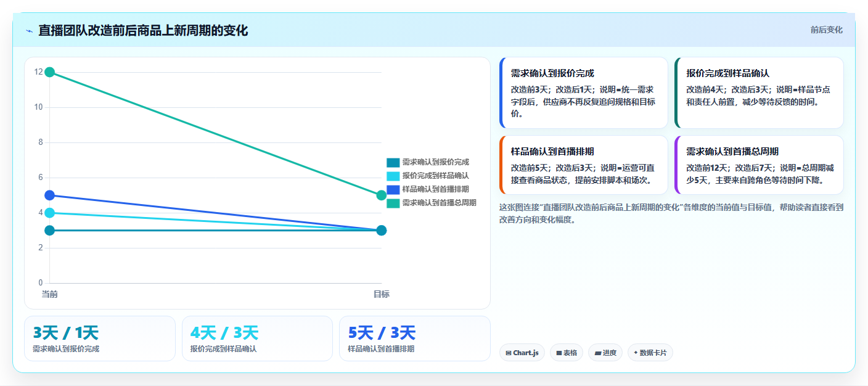Viewport: 868px width, 386px height.
Task: Click the 数据卡片 tag chip
Action: (650, 353)
